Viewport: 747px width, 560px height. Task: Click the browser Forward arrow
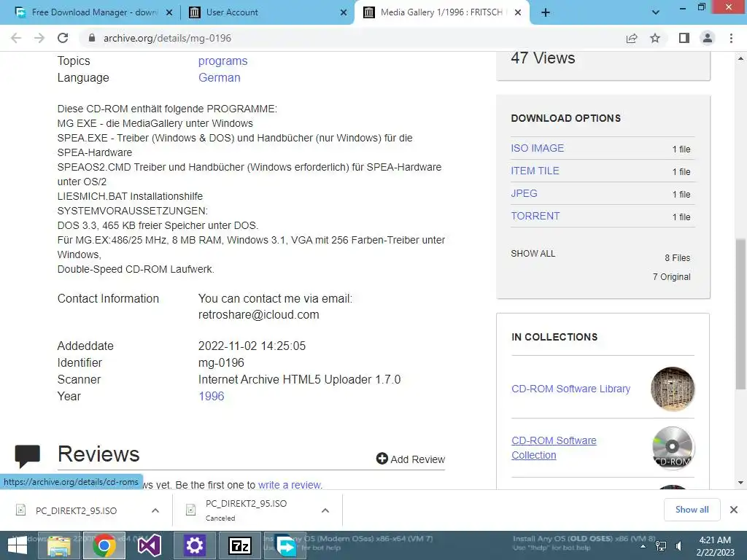39,38
